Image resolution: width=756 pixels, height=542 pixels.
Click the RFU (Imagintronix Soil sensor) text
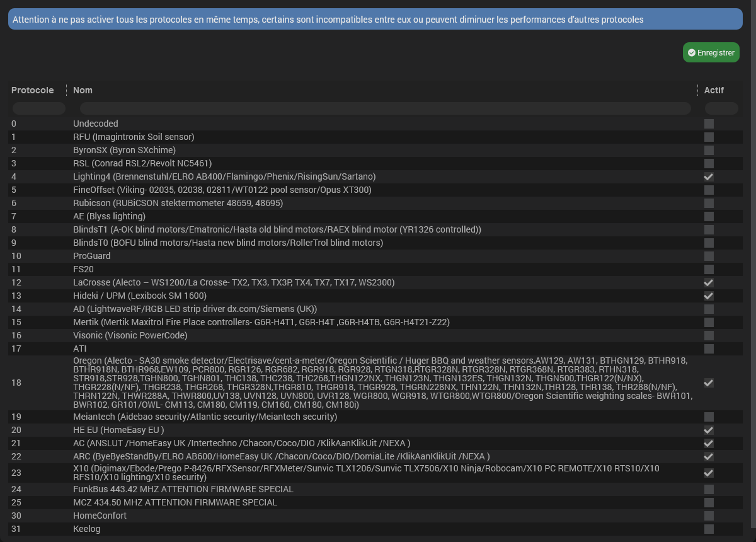[134, 137]
